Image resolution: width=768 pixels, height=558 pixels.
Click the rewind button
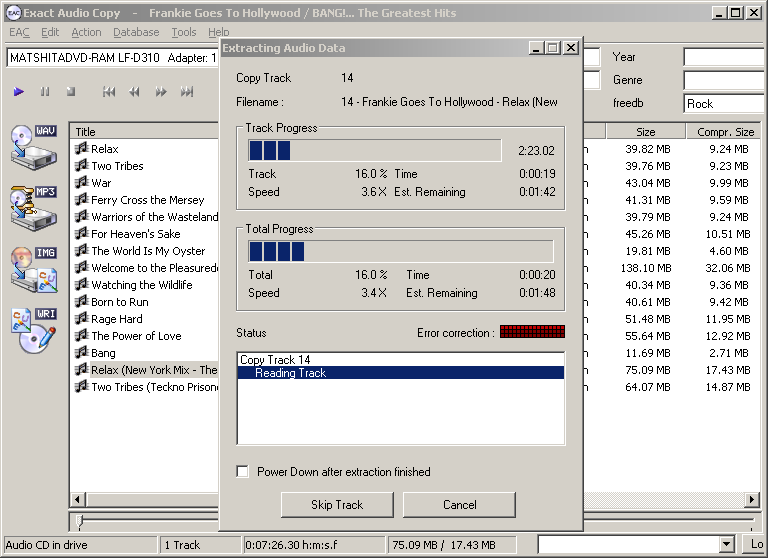(134, 92)
